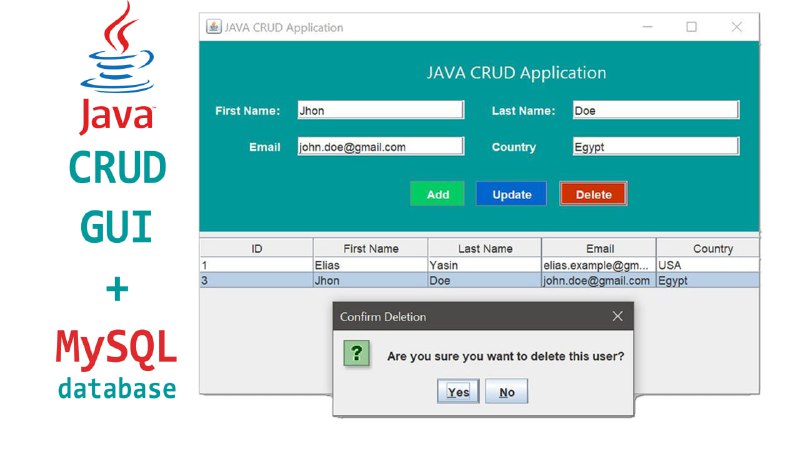Close the Confirm Deletion dialog
The width and height of the screenshot is (800, 449).
coord(617,316)
